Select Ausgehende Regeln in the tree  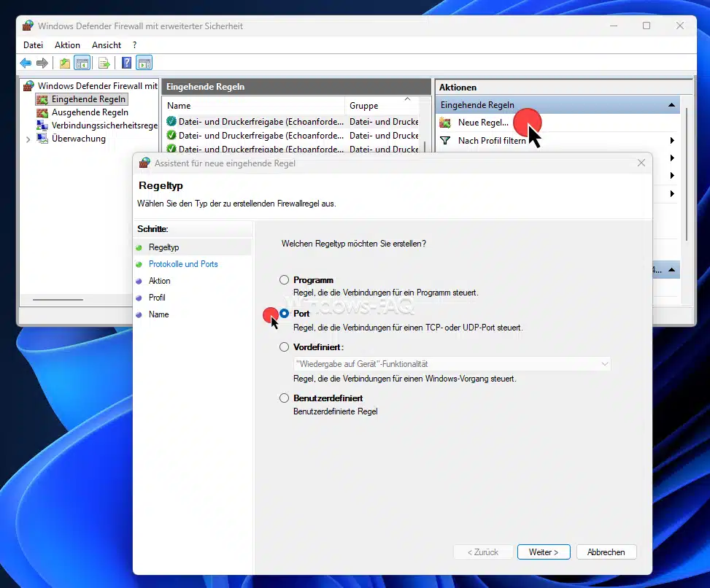(x=90, y=112)
